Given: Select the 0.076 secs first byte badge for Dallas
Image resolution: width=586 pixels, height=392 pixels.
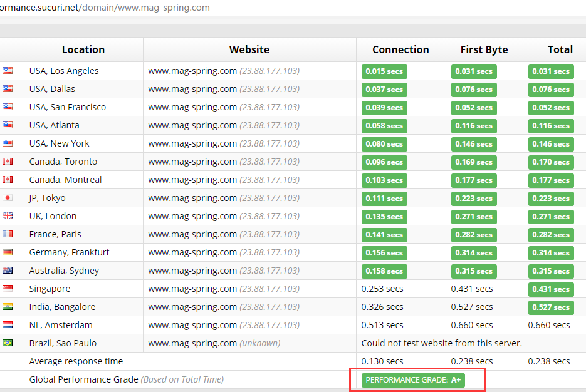Looking at the screenshot, I should [x=474, y=90].
